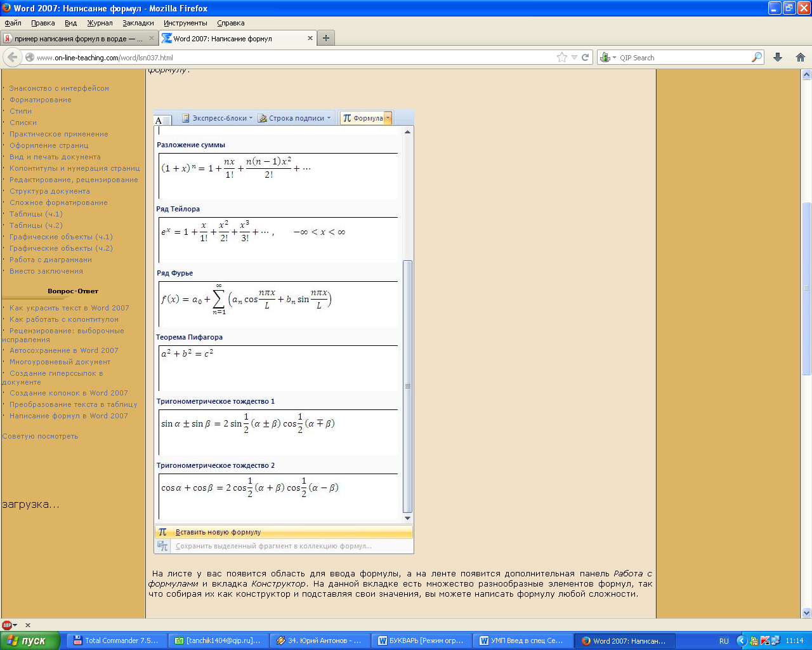Viewport: 812px width, 650px height.
Task: Reload the page using refresh icon
Action: tap(586, 57)
